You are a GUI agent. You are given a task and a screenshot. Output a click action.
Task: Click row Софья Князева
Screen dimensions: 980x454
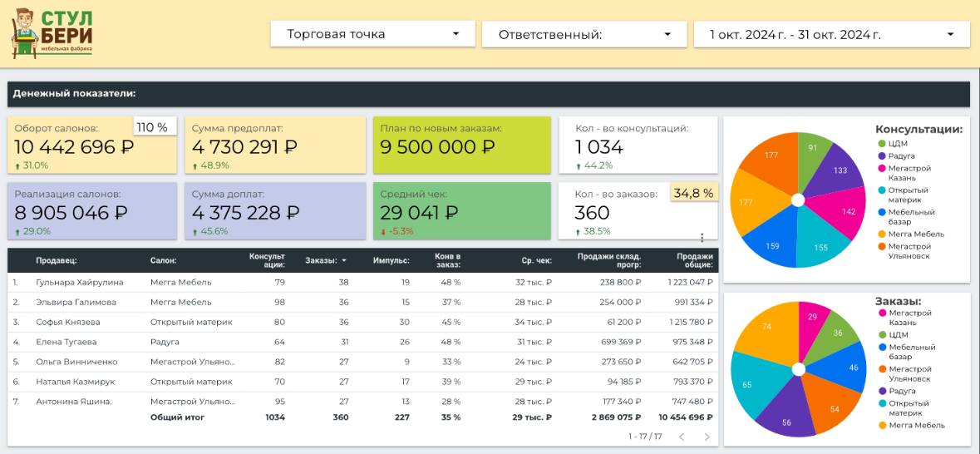click(x=362, y=322)
